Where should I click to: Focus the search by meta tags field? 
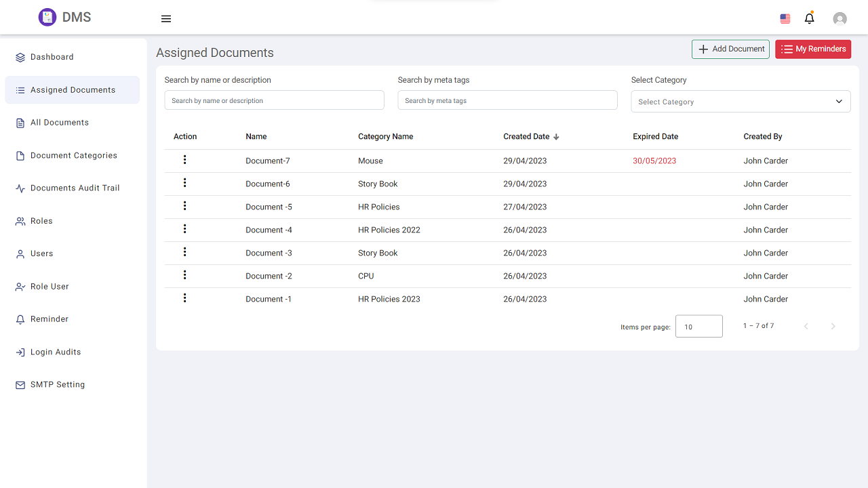tap(507, 100)
